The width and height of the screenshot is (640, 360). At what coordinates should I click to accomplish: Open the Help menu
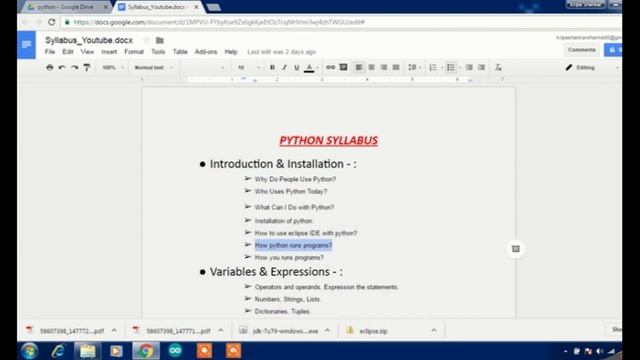231,52
